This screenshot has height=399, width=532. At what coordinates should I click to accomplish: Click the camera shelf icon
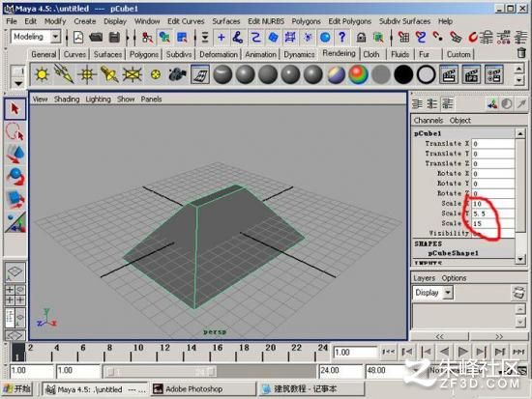pos(177,74)
